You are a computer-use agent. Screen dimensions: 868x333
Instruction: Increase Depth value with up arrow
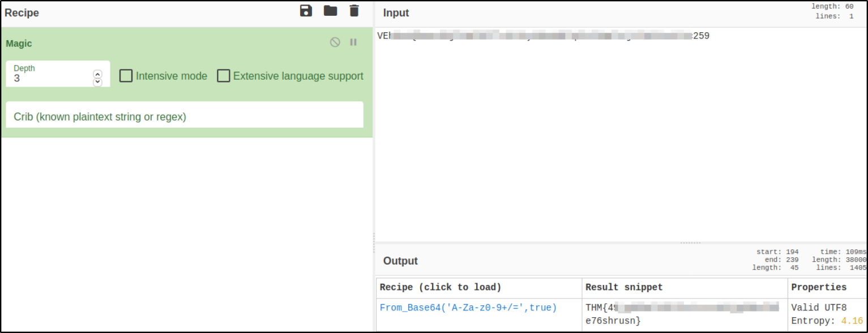[97, 74]
